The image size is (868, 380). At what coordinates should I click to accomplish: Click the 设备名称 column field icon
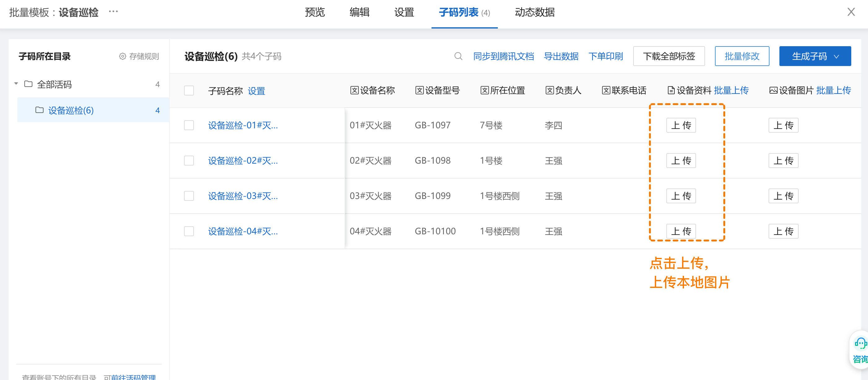tap(354, 91)
